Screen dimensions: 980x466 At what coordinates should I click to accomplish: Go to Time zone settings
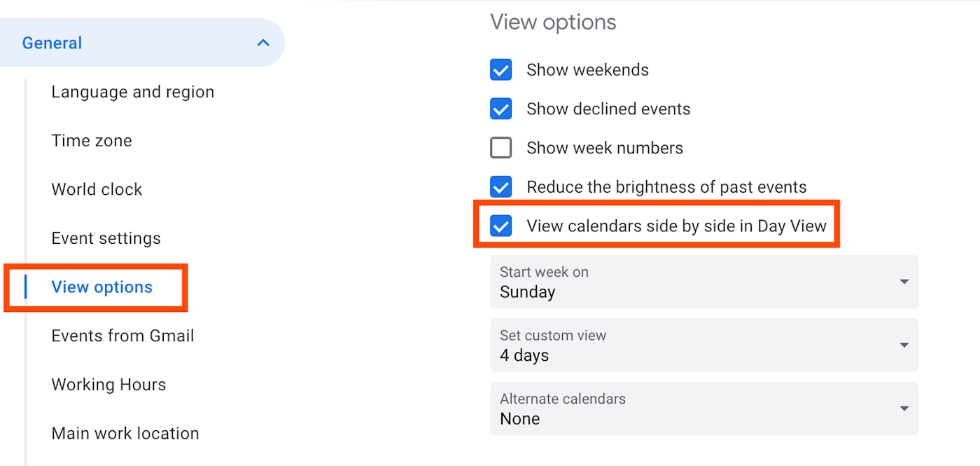pos(92,141)
